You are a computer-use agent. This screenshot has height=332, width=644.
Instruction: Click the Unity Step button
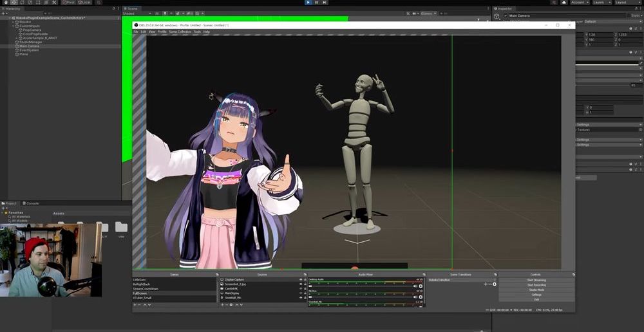pos(325,3)
